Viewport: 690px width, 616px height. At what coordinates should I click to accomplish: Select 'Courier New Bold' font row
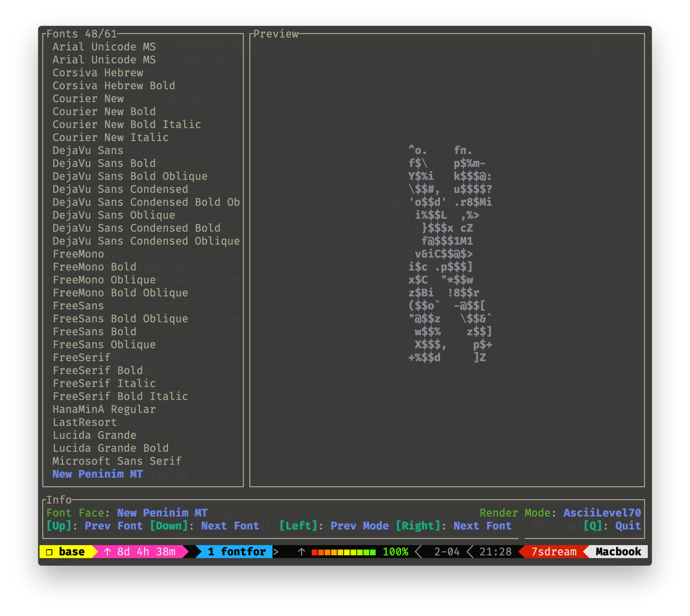tap(104, 111)
